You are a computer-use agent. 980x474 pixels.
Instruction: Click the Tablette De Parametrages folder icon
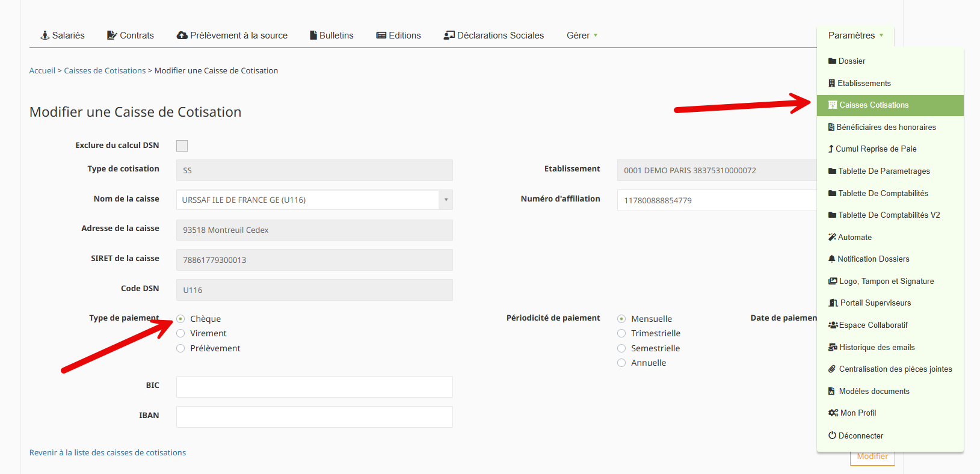pos(833,171)
